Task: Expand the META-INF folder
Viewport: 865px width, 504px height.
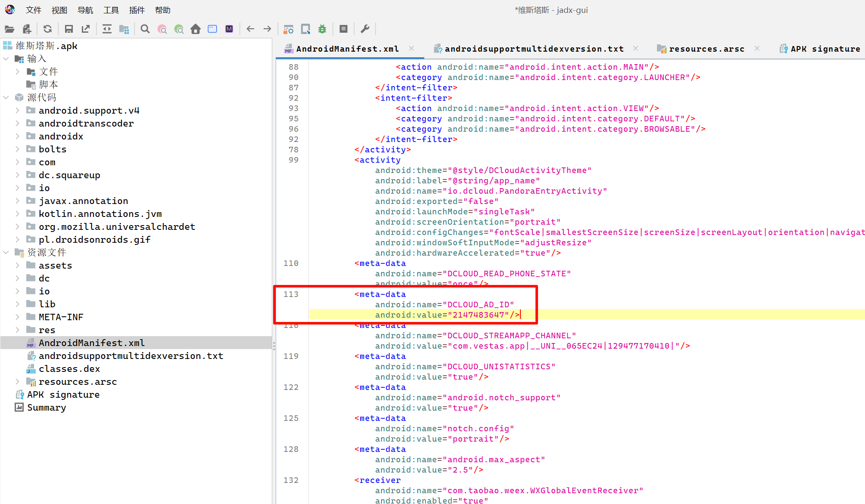Action: click(17, 317)
